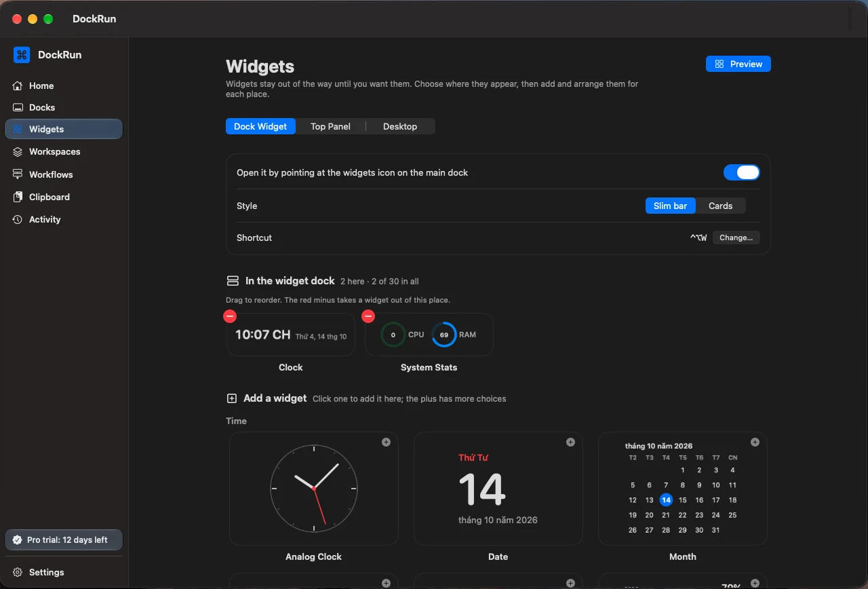The width and height of the screenshot is (868, 589).
Task: Click the "2 here · 2 of 30 in all" text
Action: (380, 282)
